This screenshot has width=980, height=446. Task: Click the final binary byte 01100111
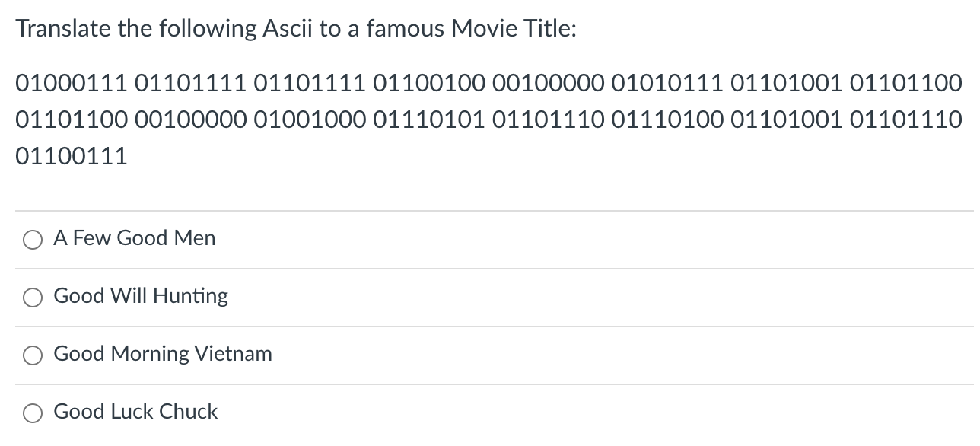pyautogui.click(x=71, y=156)
